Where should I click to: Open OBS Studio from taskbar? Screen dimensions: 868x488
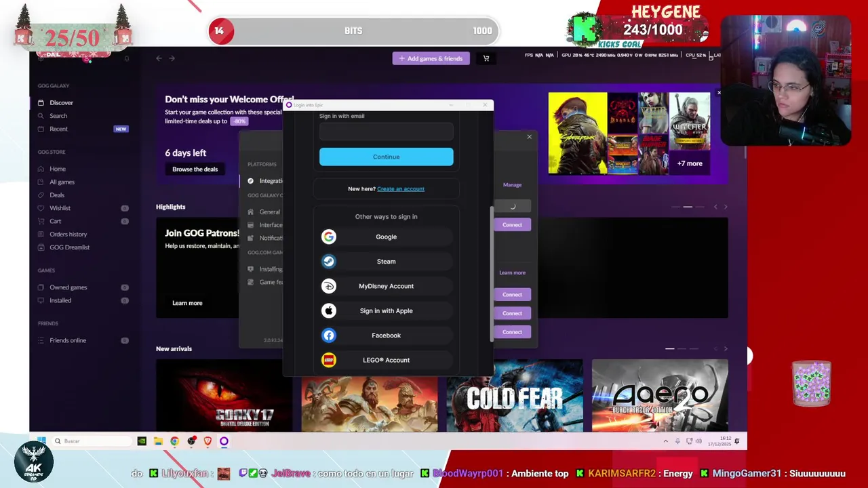point(191,441)
